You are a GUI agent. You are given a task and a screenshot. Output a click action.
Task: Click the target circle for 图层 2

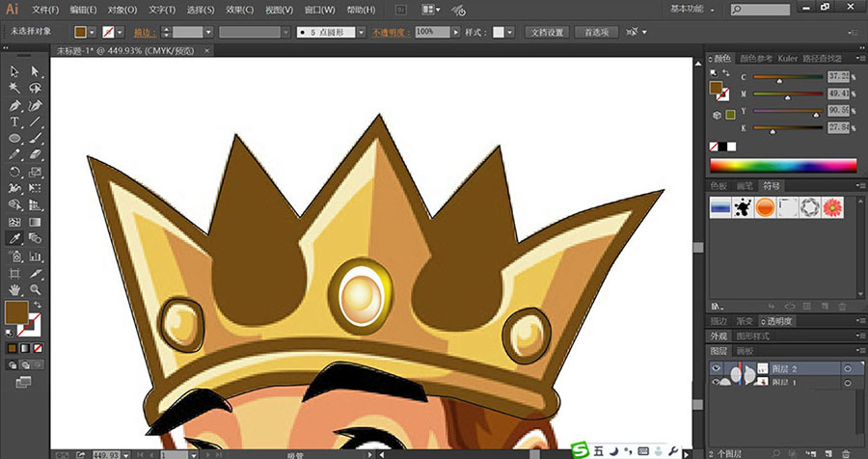click(848, 368)
